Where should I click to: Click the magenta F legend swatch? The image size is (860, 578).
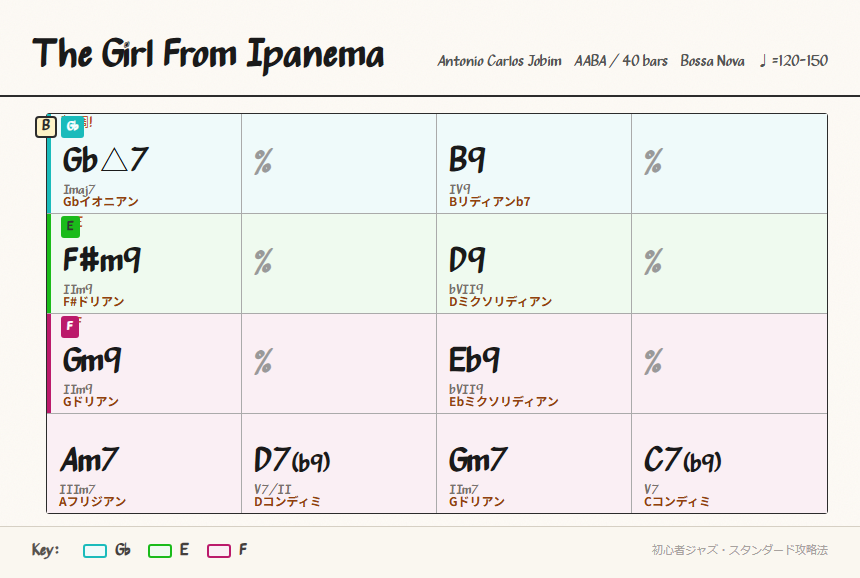coord(219,551)
